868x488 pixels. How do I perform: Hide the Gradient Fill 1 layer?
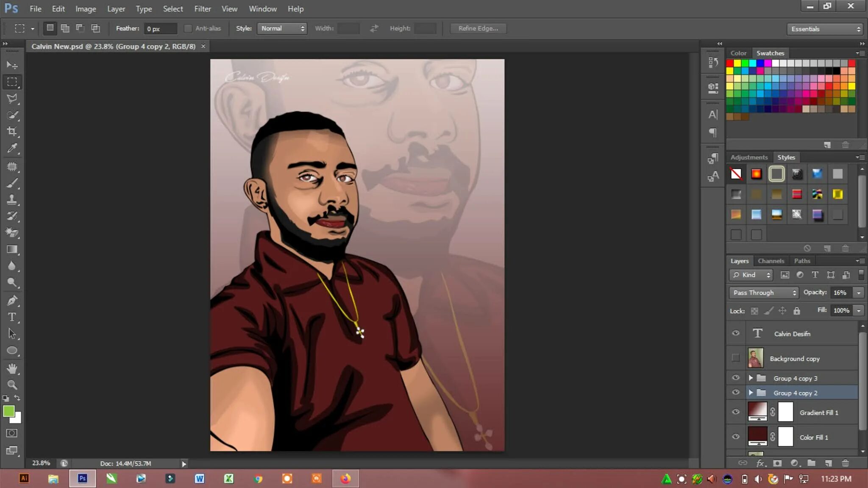point(736,412)
